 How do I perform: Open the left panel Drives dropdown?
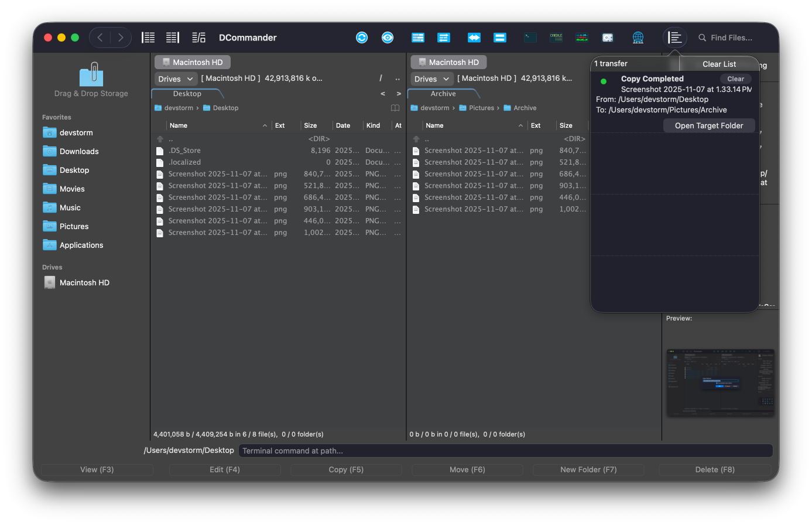pyautogui.click(x=176, y=79)
